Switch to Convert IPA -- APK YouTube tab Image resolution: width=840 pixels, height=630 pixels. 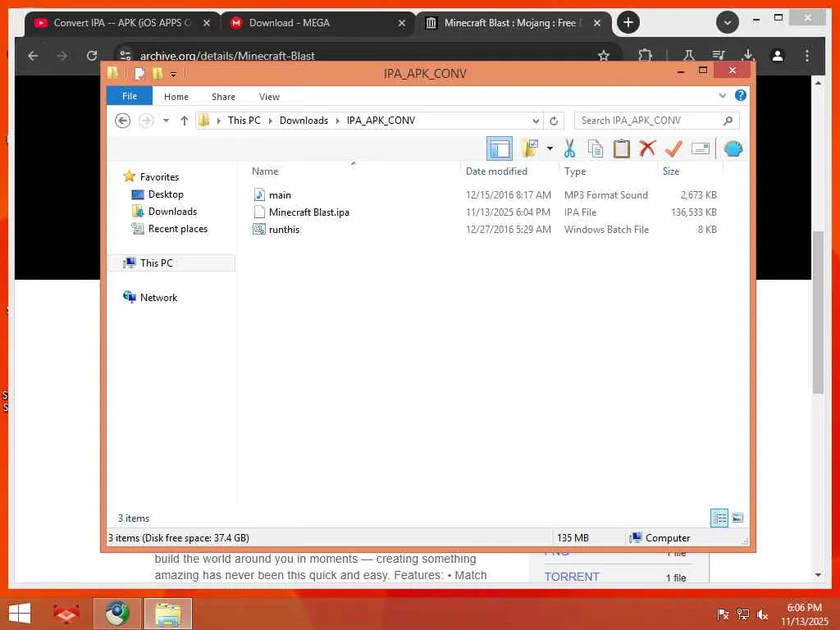(122, 23)
